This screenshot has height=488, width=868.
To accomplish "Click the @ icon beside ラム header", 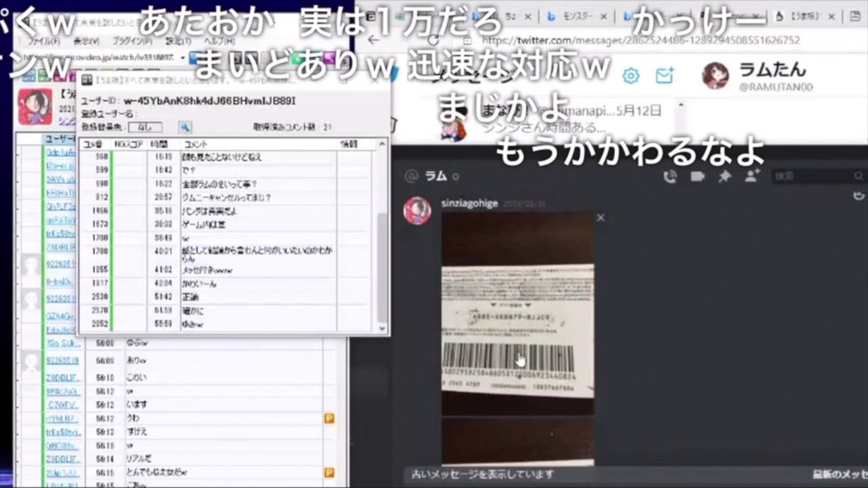I will coord(411,176).
